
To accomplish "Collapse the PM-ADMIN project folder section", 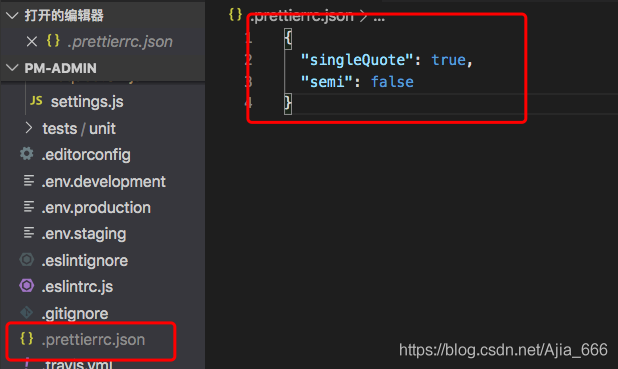I will tap(12, 68).
